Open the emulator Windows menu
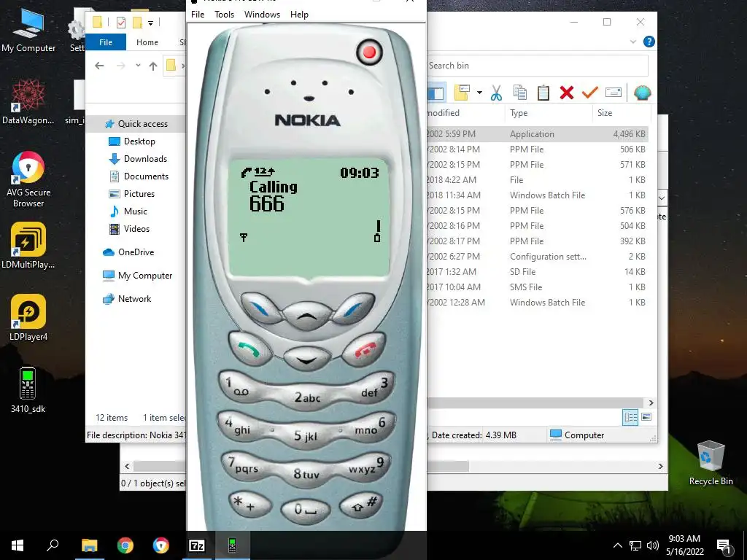Viewport: 747px width, 560px height. 262,15
